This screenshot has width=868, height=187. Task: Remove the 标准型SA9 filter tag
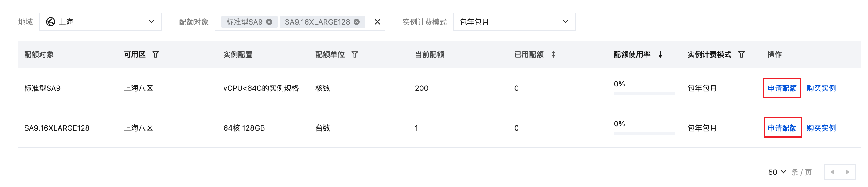tap(269, 22)
